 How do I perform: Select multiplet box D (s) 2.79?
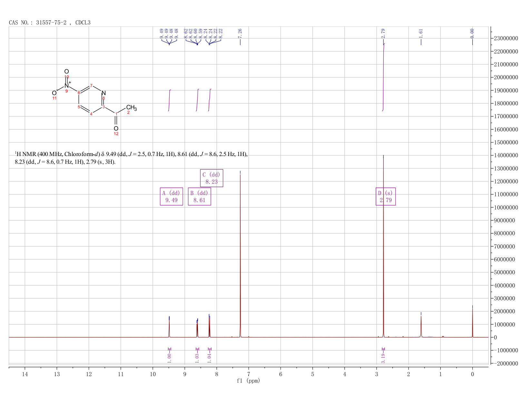(386, 197)
